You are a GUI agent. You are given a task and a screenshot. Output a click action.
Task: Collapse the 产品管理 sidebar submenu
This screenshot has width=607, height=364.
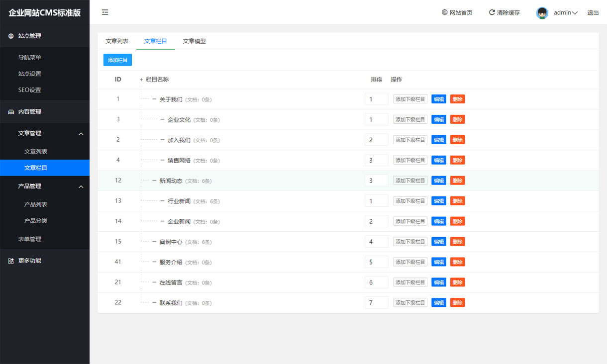(81, 186)
